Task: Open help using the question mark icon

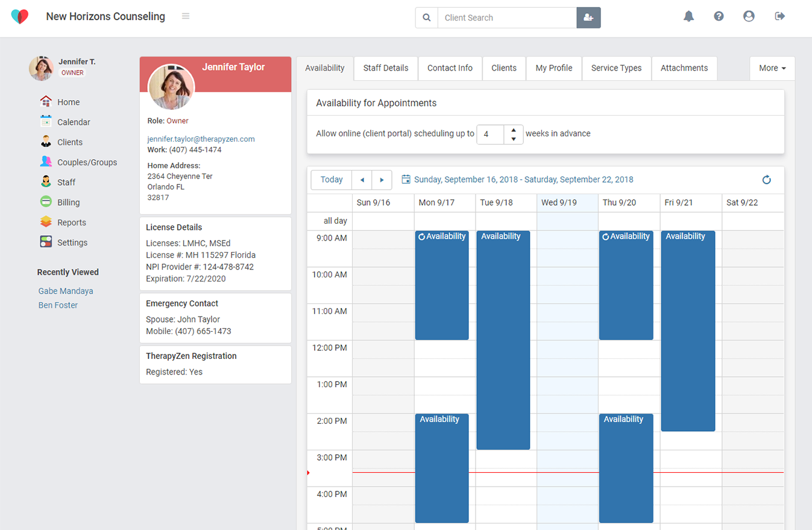Action: click(719, 16)
